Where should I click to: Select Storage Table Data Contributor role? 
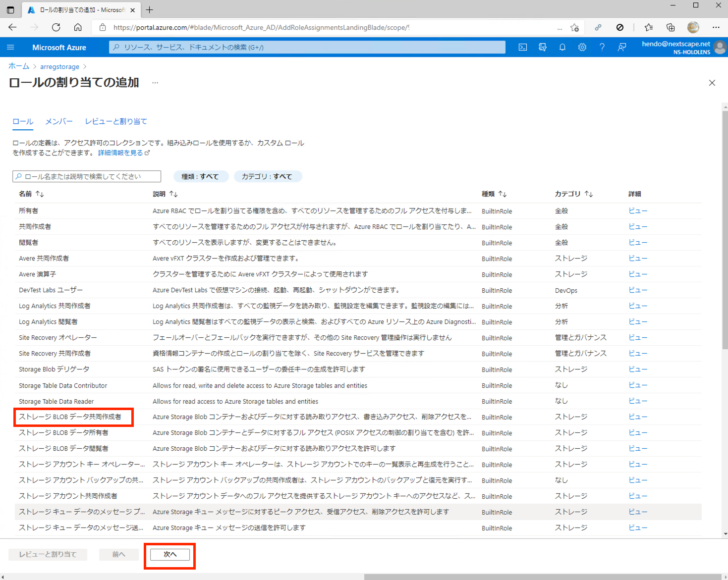click(x=63, y=385)
